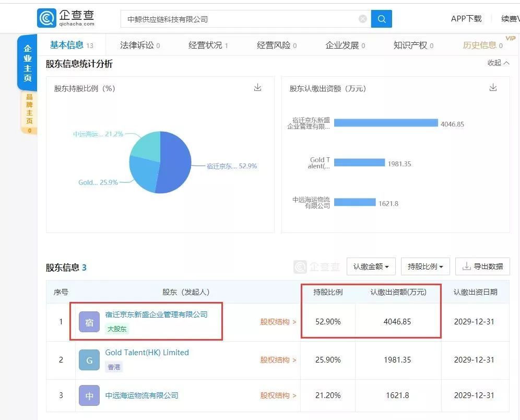Click the blue search magnifier button
The image size is (520, 420).
pyautogui.click(x=381, y=19)
